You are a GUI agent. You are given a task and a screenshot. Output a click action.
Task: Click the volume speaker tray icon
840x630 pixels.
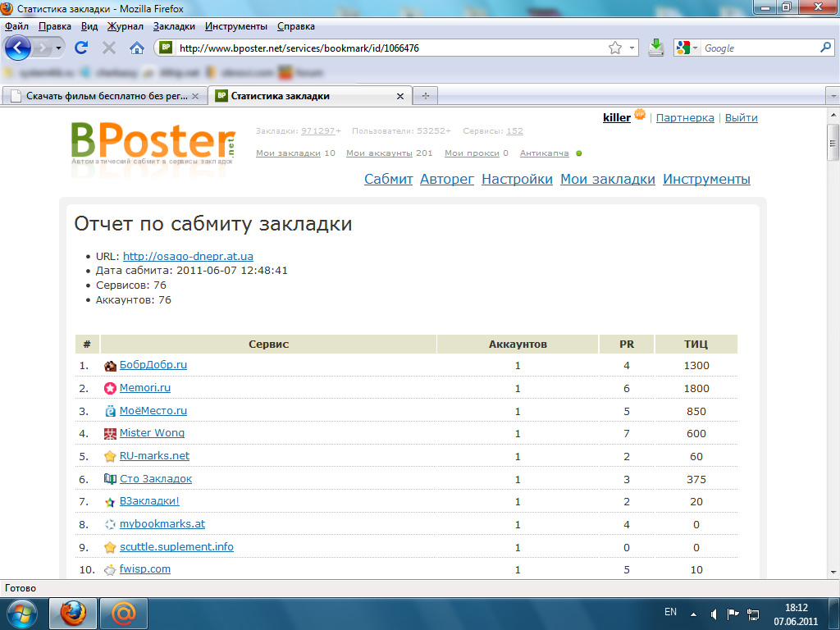tap(714, 614)
